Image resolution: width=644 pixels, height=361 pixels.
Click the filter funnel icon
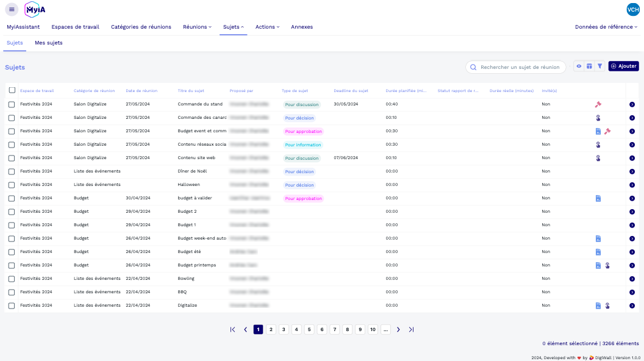coord(600,66)
